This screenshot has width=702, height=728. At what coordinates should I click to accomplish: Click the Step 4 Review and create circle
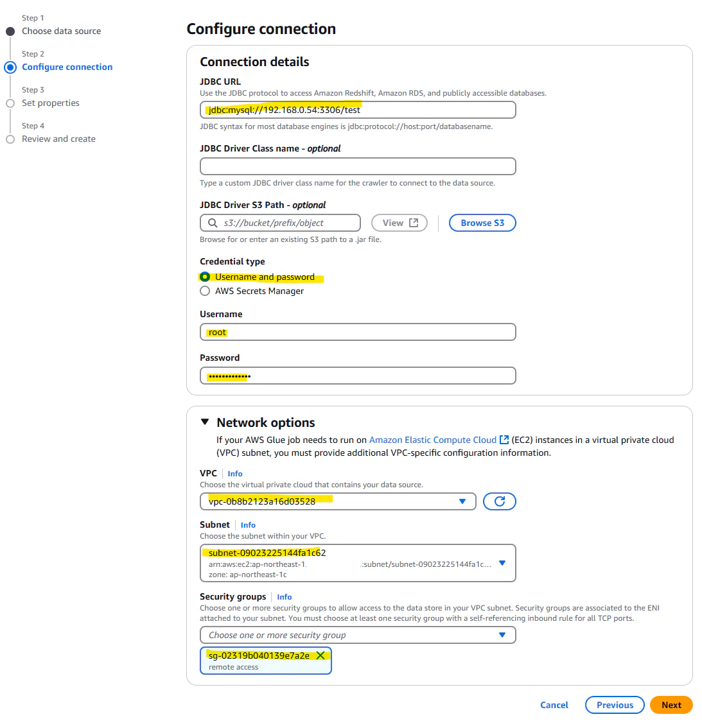10,139
